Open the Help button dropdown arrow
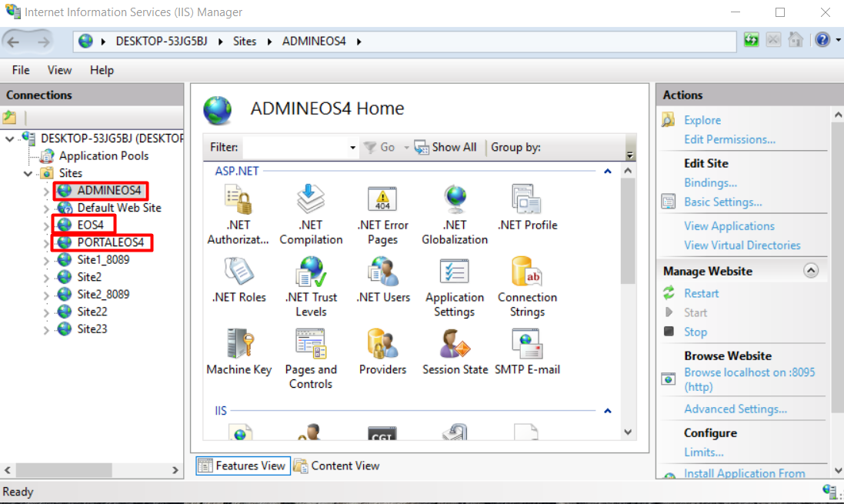 (x=838, y=40)
